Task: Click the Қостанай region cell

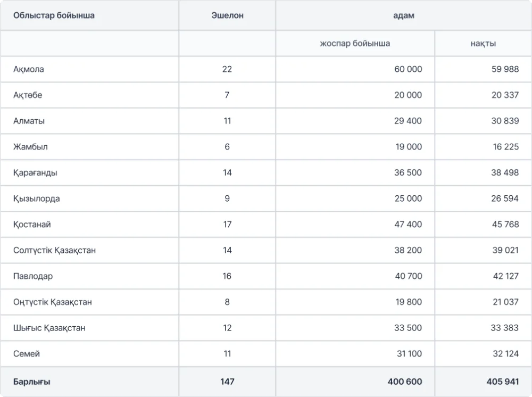Action: (x=32, y=225)
